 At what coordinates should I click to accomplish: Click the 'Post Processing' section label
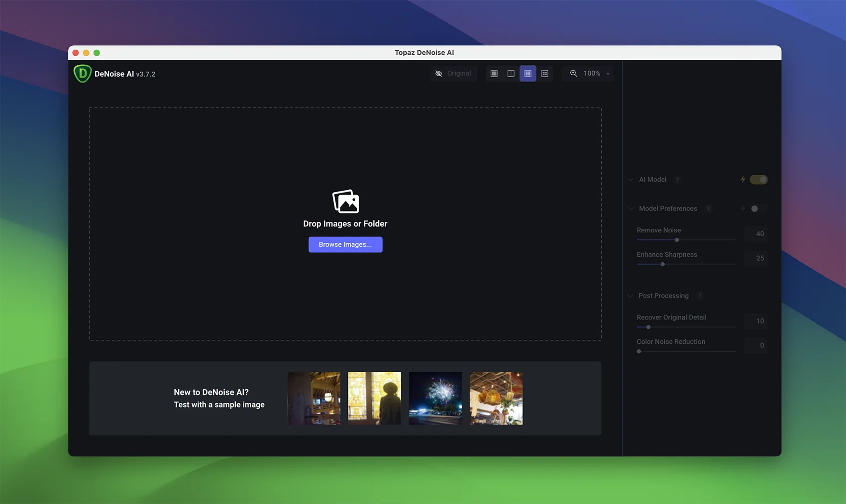(663, 296)
